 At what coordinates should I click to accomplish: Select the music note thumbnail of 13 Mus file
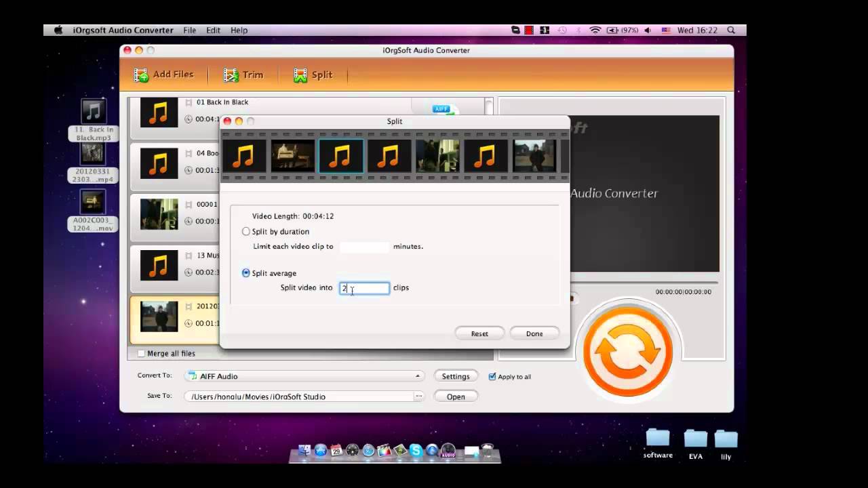(159, 265)
